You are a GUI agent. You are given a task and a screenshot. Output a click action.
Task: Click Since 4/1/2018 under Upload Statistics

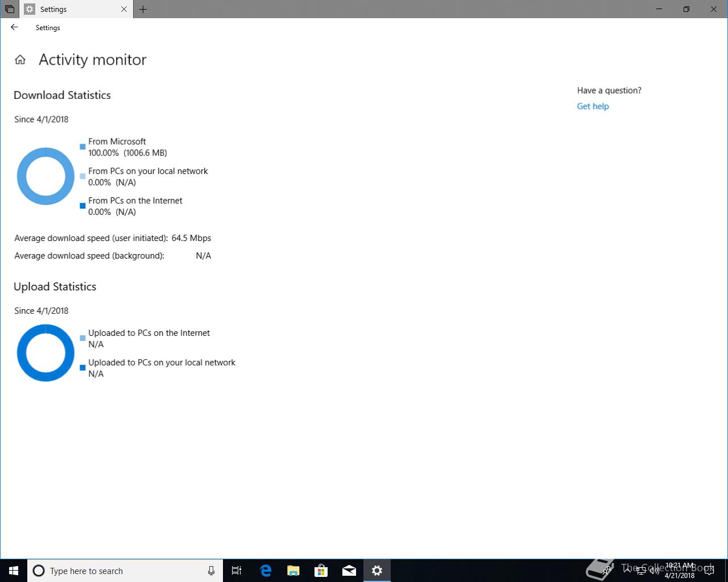click(42, 311)
